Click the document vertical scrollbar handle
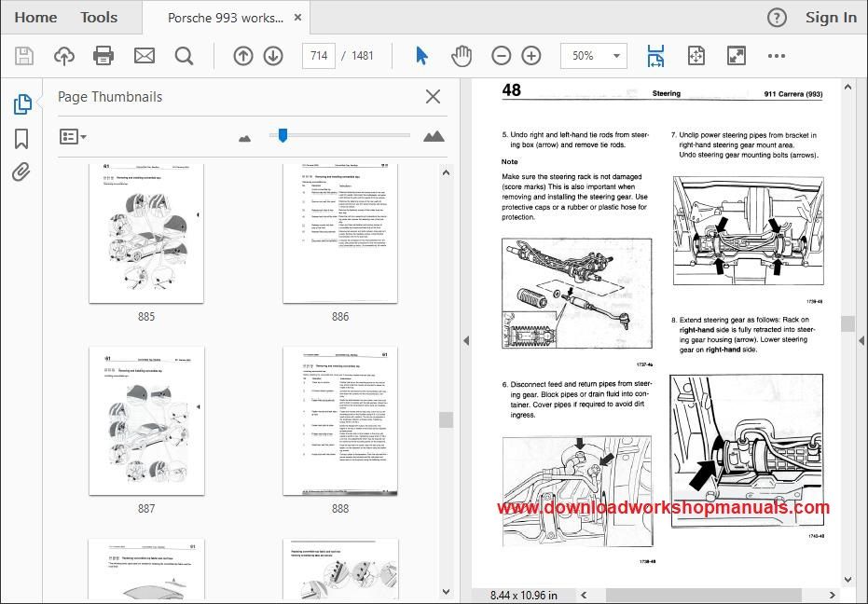The image size is (868, 604). click(847, 323)
